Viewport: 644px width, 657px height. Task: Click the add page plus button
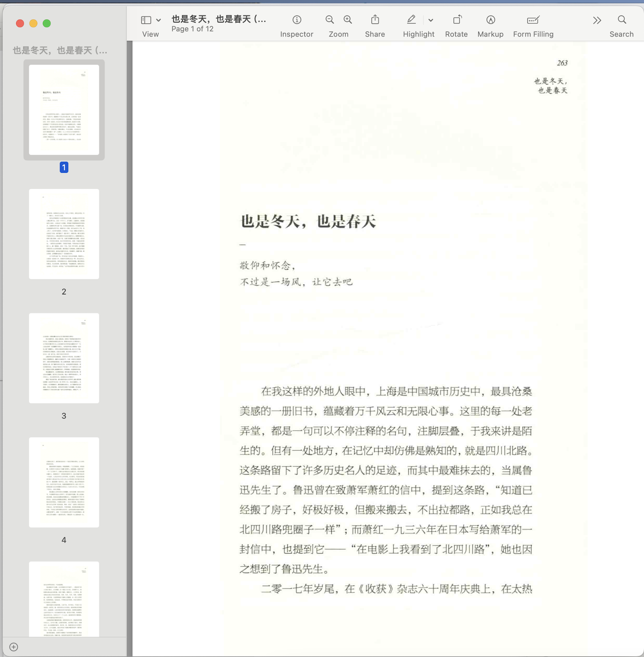point(14,647)
